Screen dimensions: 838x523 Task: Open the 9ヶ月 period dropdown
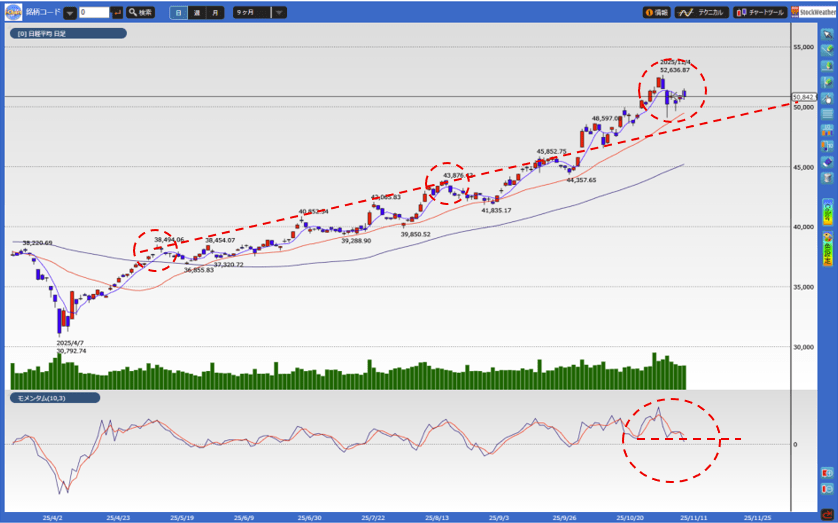click(x=251, y=12)
